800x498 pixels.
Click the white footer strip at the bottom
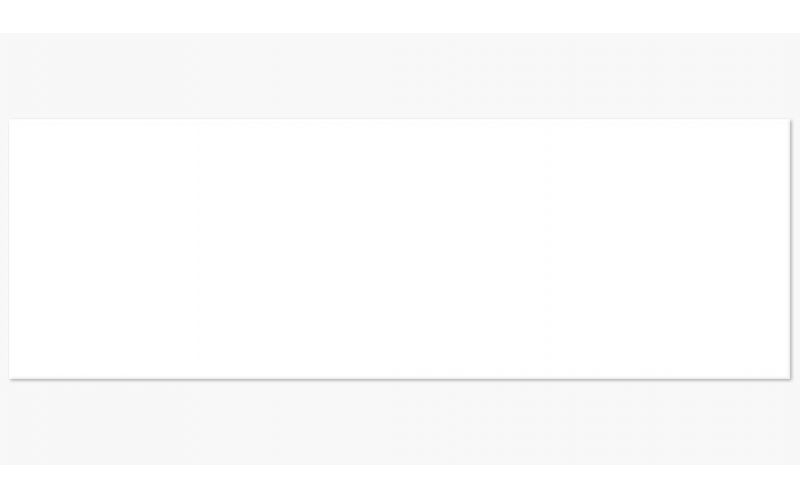tap(400, 481)
